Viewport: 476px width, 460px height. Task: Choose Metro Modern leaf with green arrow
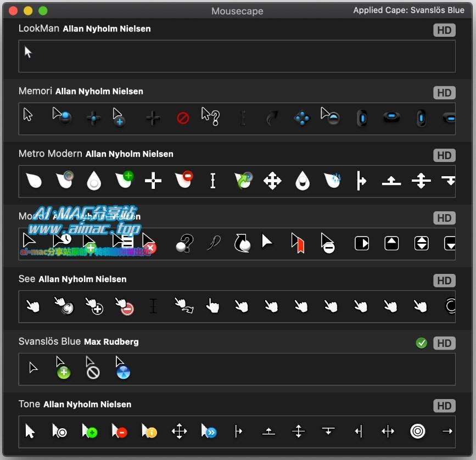243,180
